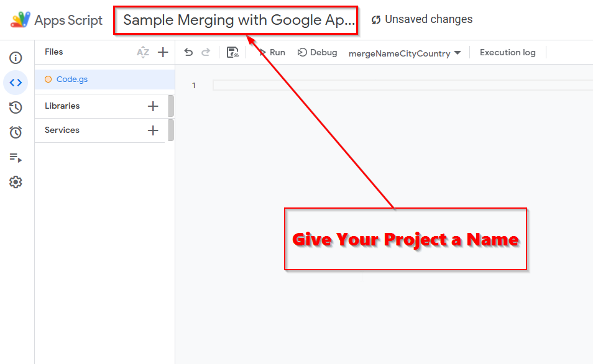Click the Redo arrow icon
The width and height of the screenshot is (593, 364).
205,52
